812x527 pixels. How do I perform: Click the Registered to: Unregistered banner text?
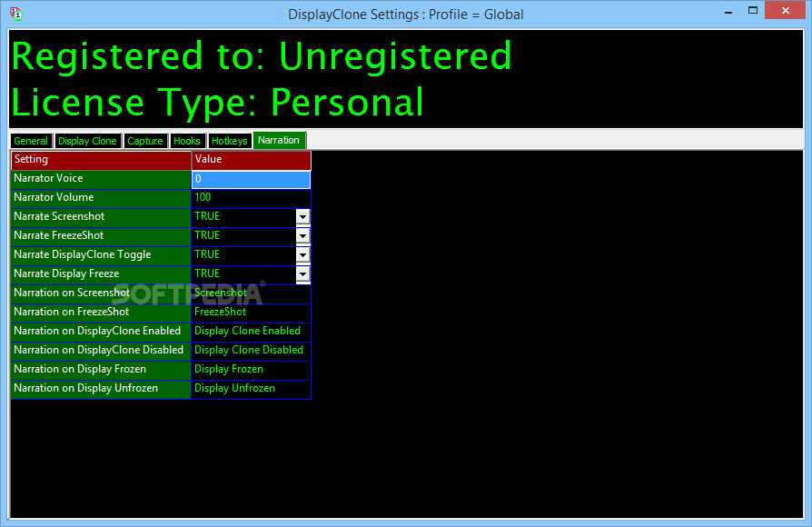262,56
